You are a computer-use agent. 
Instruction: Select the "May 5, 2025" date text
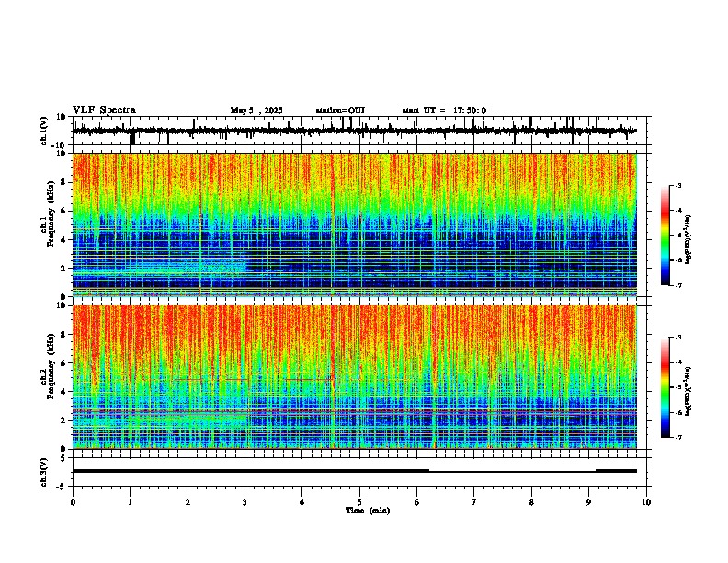(x=256, y=110)
